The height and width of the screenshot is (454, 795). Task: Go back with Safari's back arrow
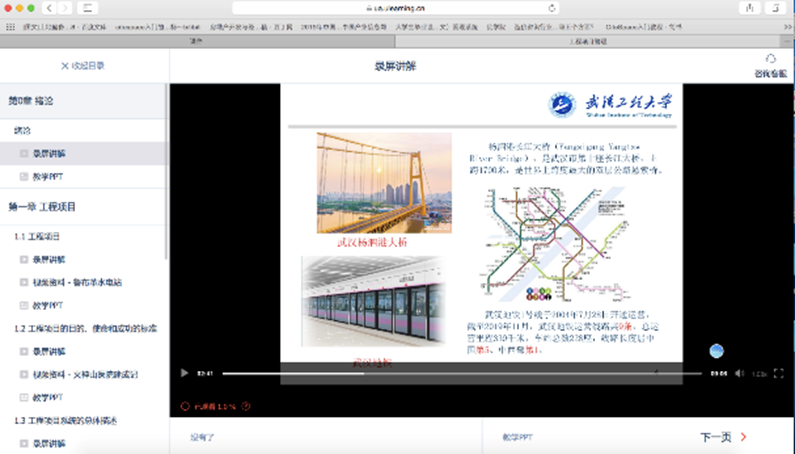[51, 8]
